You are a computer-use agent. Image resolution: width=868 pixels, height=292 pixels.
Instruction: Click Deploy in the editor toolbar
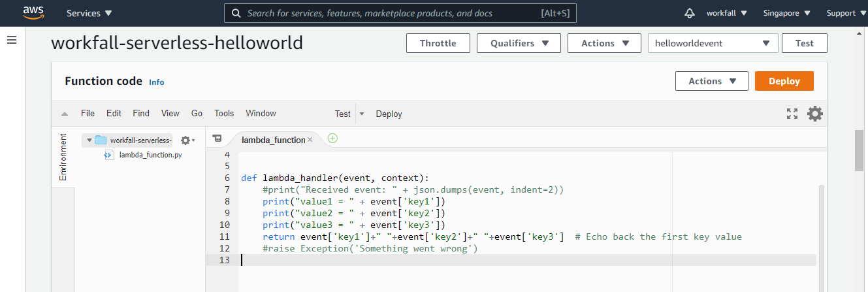coord(389,114)
